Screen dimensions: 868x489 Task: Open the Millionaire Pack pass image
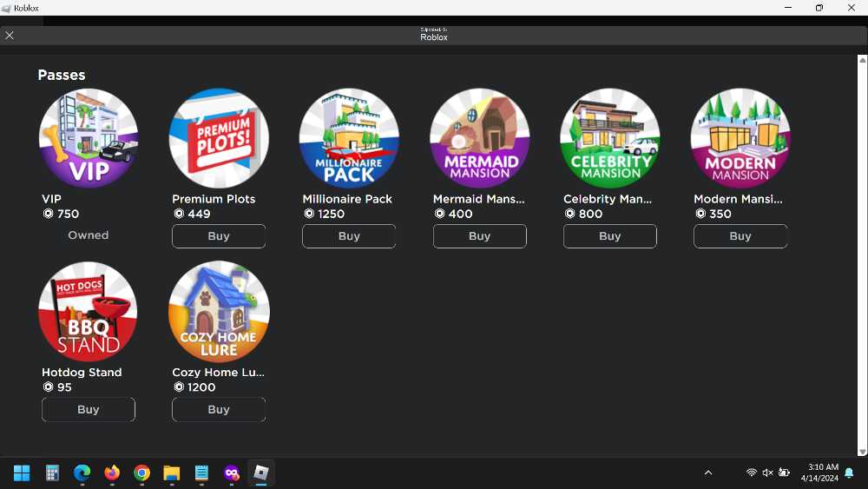[x=349, y=138]
